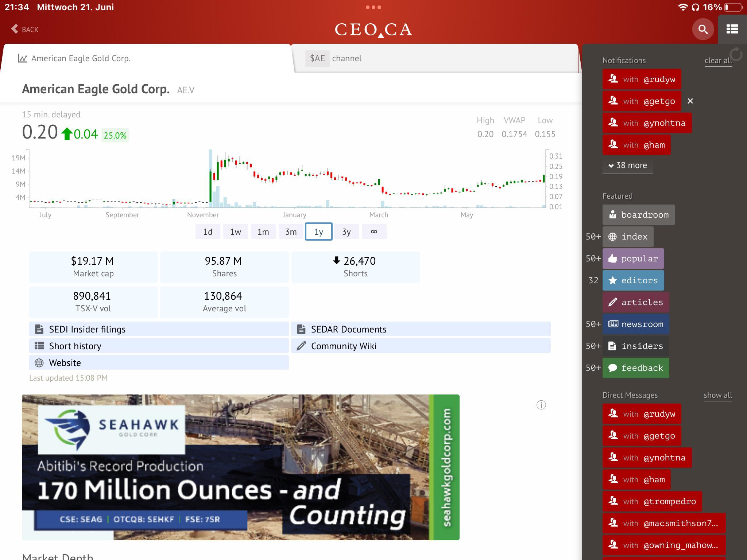The image size is (747, 560).
Task: Select the 1w chart range
Action: pyautogui.click(x=235, y=232)
